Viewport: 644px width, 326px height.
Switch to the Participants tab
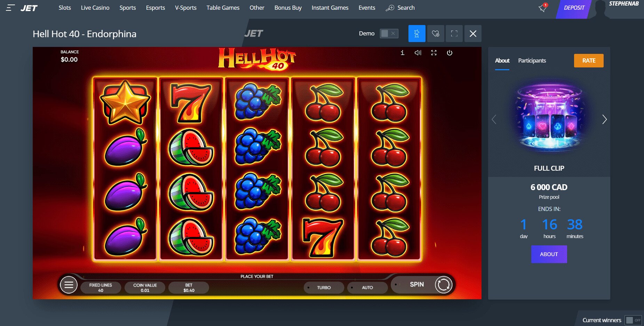pyautogui.click(x=532, y=60)
